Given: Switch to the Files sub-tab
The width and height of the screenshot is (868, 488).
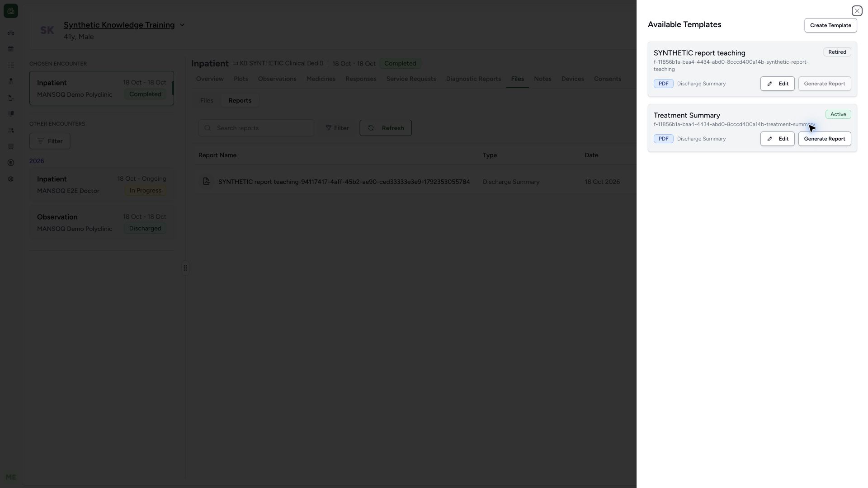Looking at the screenshot, I should tap(207, 100).
